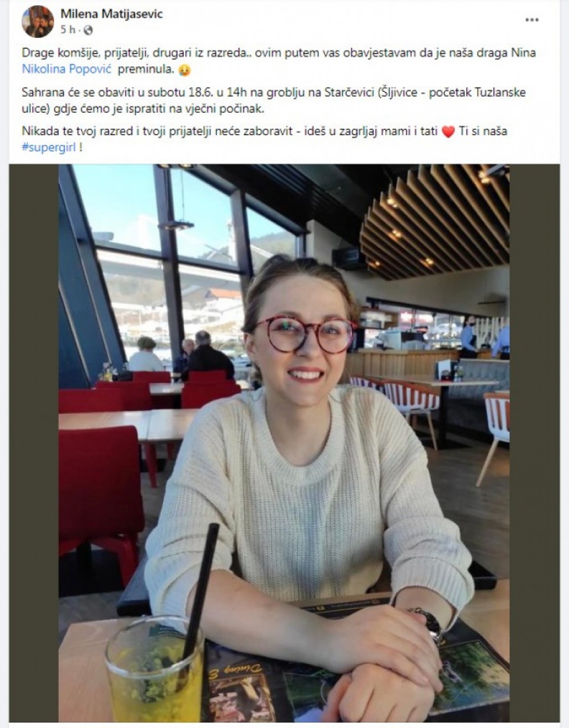The image size is (569, 728).
Task: Click the woman's red glasses in the photo
Action: [x=303, y=333]
